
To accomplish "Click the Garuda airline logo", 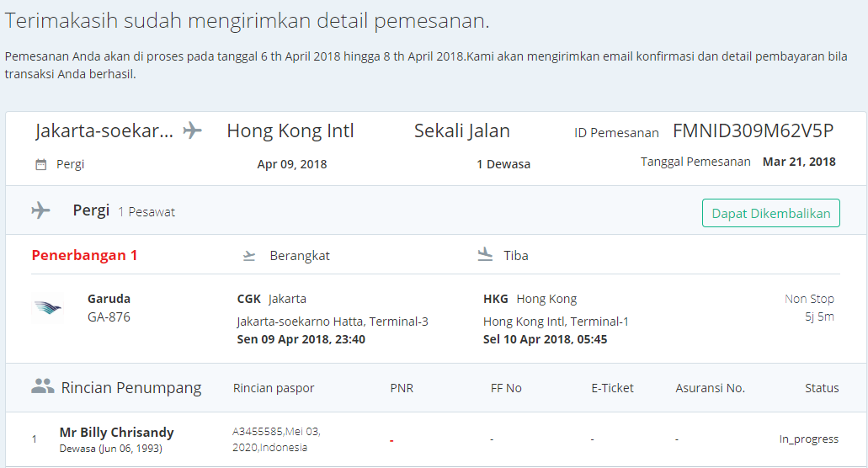I will (x=48, y=308).
